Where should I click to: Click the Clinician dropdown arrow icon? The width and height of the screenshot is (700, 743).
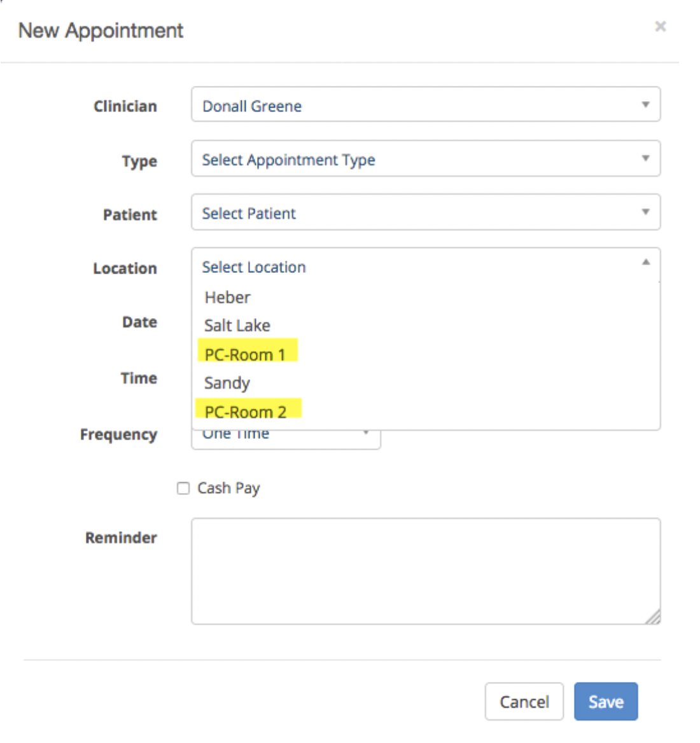[645, 104]
